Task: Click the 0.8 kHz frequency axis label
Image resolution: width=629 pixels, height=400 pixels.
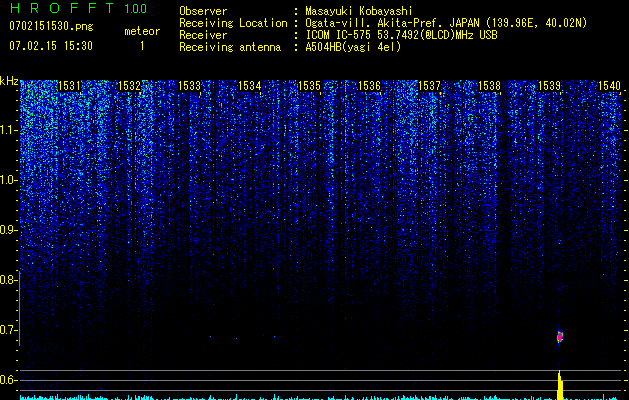Action: pos(7,280)
